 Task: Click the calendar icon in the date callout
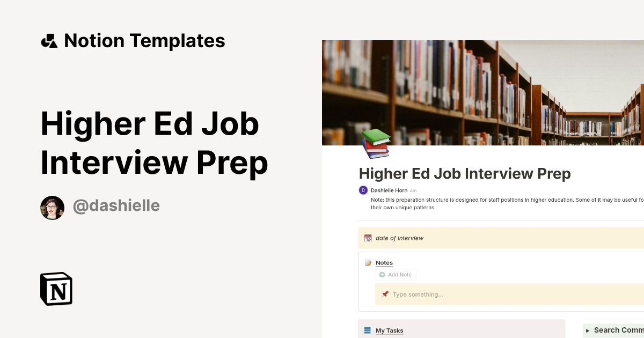pos(368,238)
